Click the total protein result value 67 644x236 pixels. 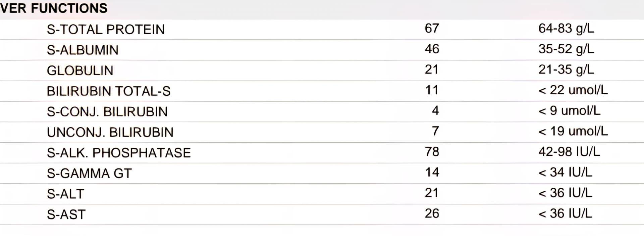pyautogui.click(x=432, y=29)
